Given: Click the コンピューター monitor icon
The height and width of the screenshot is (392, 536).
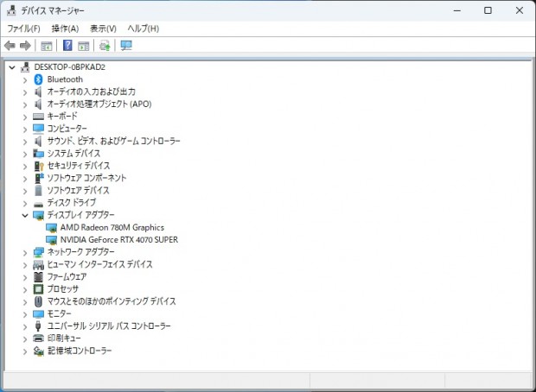Looking at the screenshot, I should (x=38, y=129).
